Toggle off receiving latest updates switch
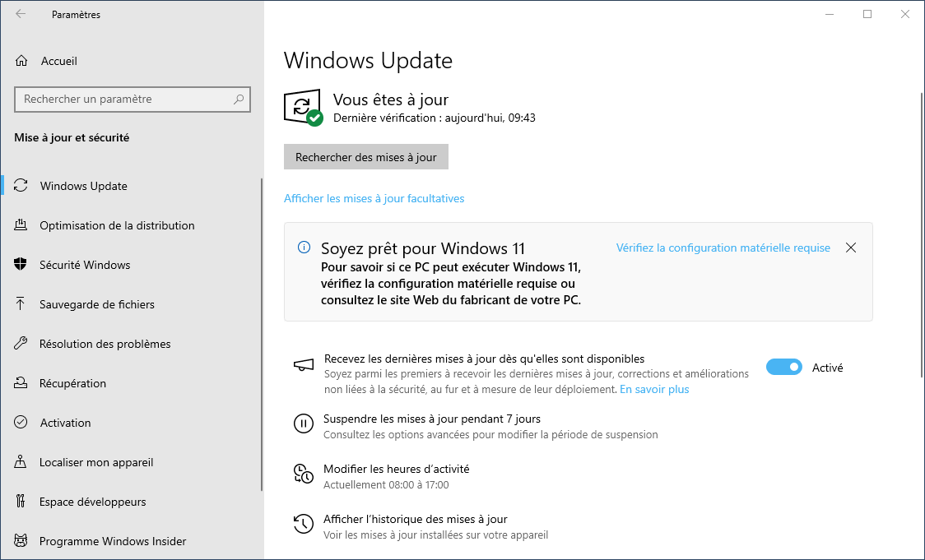Image resolution: width=925 pixels, height=560 pixels. (784, 368)
